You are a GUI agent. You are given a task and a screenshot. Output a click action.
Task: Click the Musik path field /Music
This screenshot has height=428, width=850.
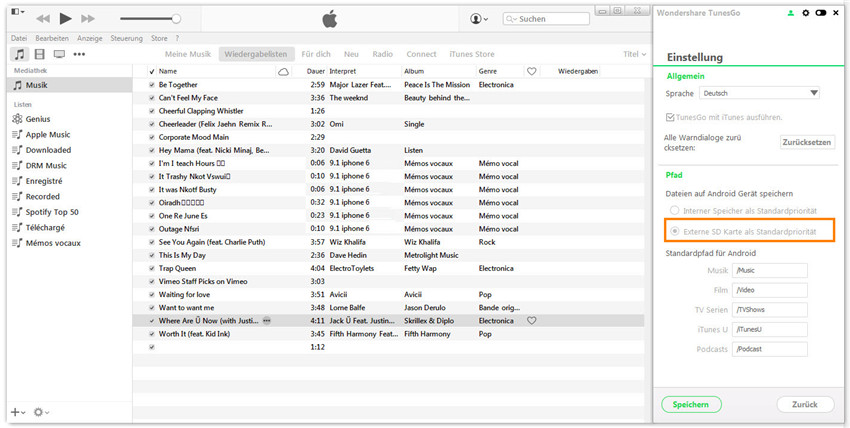click(x=770, y=271)
